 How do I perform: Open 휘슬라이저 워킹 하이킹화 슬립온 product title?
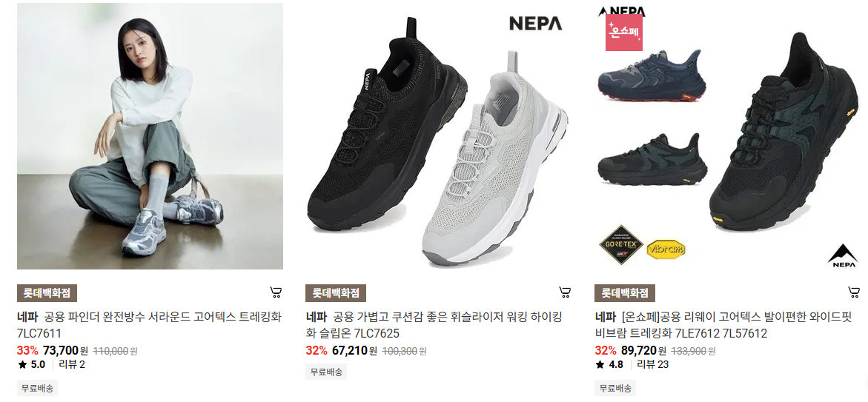pyautogui.click(x=435, y=325)
